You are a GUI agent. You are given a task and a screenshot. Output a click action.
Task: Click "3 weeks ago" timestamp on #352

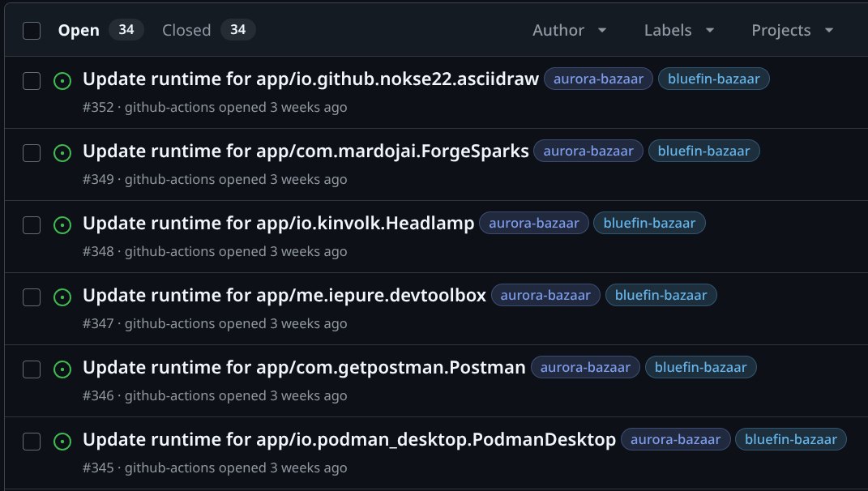(308, 108)
